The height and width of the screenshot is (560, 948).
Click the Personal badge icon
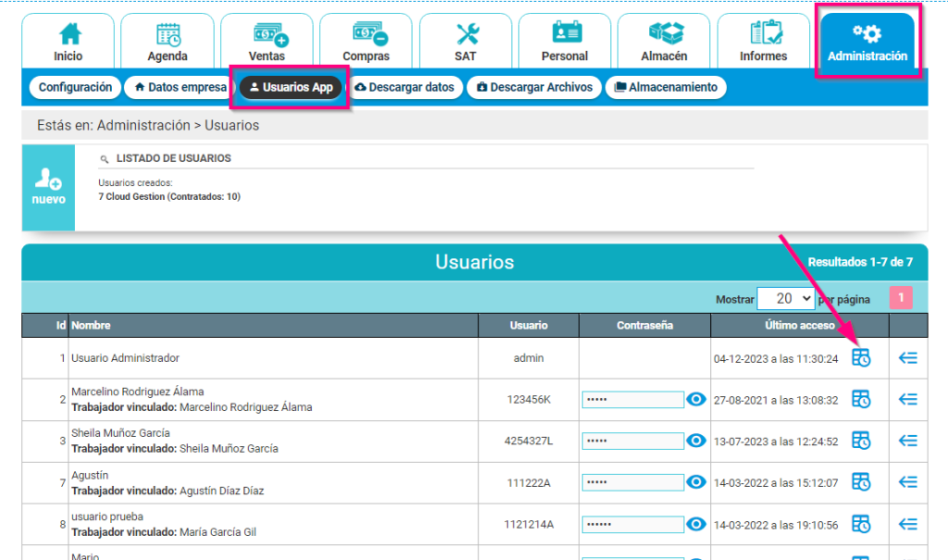(x=565, y=35)
